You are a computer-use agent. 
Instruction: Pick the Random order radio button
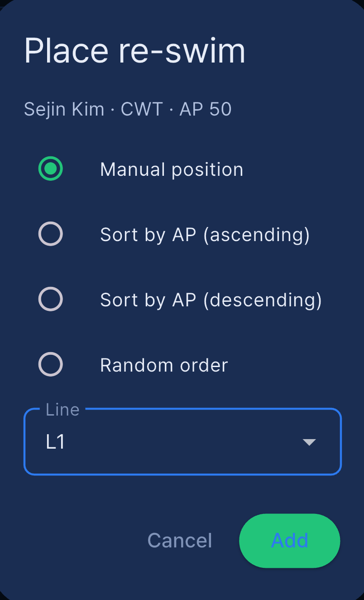click(50, 364)
